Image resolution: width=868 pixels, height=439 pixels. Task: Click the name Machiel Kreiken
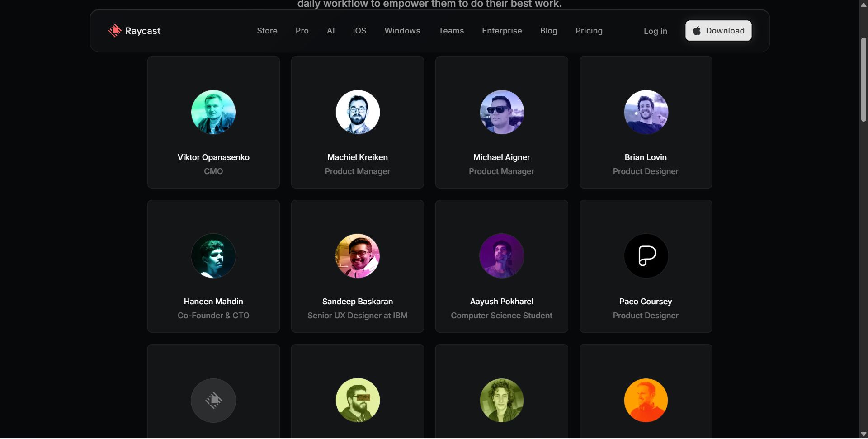(358, 157)
